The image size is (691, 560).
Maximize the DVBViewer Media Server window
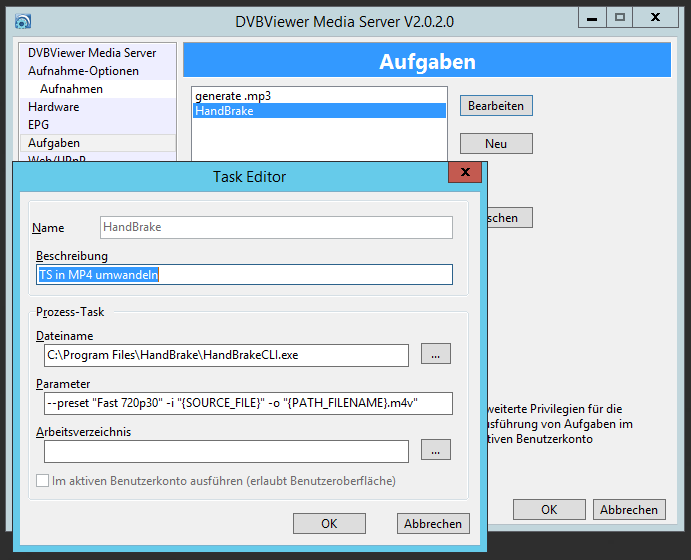(x=620, y=17)
